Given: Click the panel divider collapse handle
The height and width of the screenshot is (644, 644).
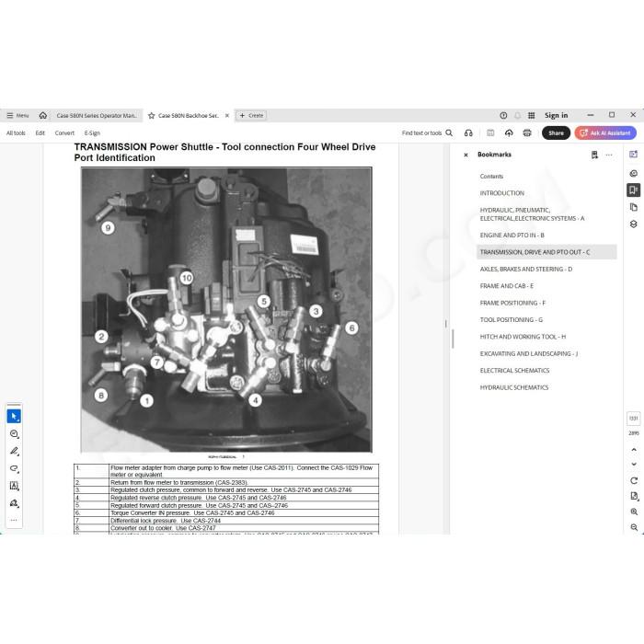Looking at the screenshot, I should coord(445,324).
